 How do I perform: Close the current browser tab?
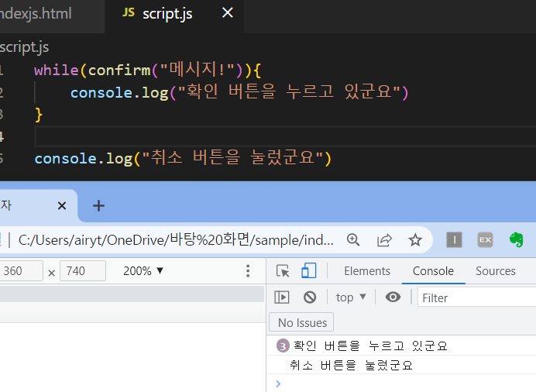point(62,206)
